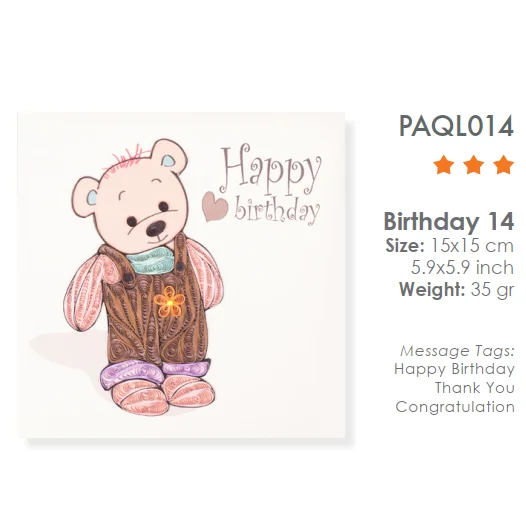Click the bear's purple trouser cuffs
The height and width of the screenshot is (526, 526).
[156, 372]
